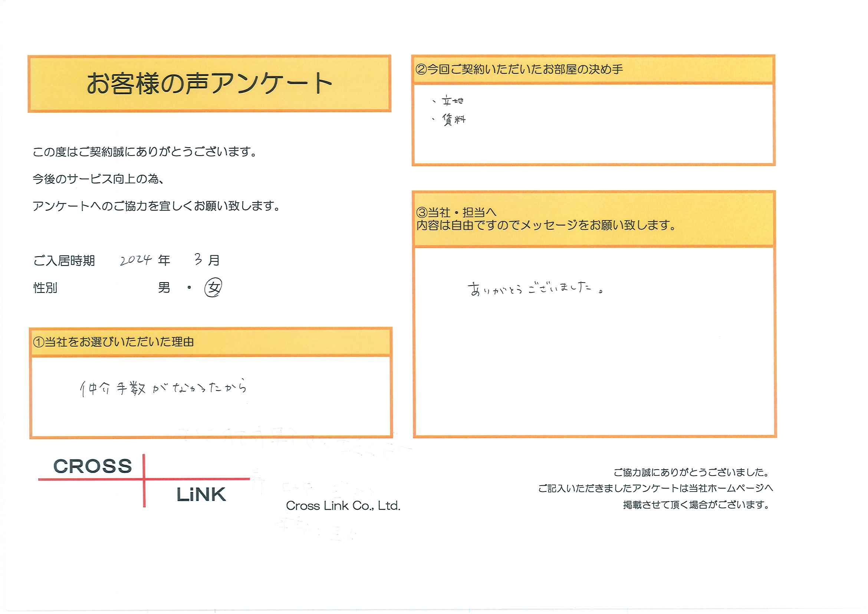Image resolution: width=868 pixels, height=614 pixels.
Task: Click the footer line 'ご協力誠にありがとうございました。'
Action: (x=692, y=472)
